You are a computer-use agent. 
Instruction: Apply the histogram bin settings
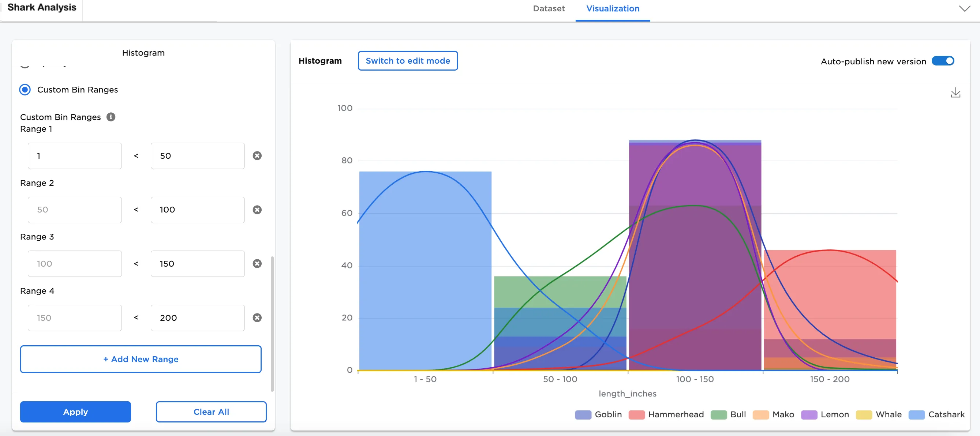tap(75, 411)
